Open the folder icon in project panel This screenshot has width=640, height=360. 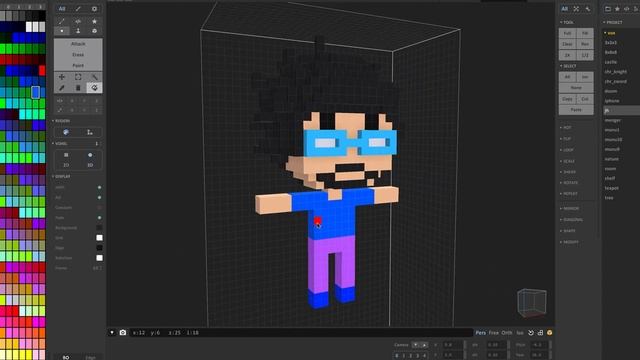[608, 9]
